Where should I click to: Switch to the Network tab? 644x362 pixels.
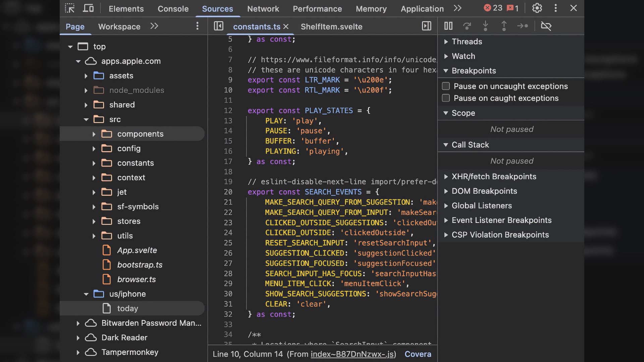[263, 9]
